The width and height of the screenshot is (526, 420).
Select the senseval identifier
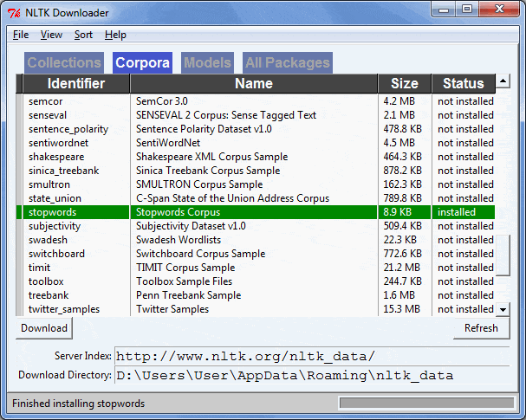coord(48,115)
